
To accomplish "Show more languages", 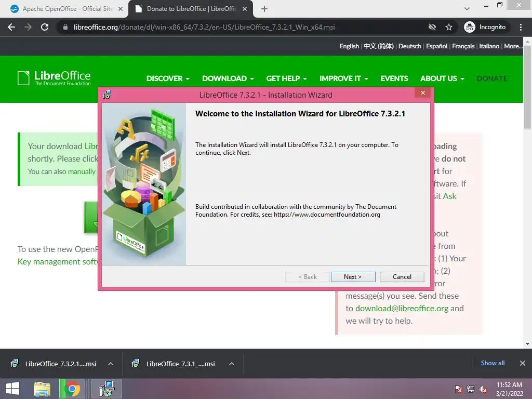I will [x=513, y=46].
